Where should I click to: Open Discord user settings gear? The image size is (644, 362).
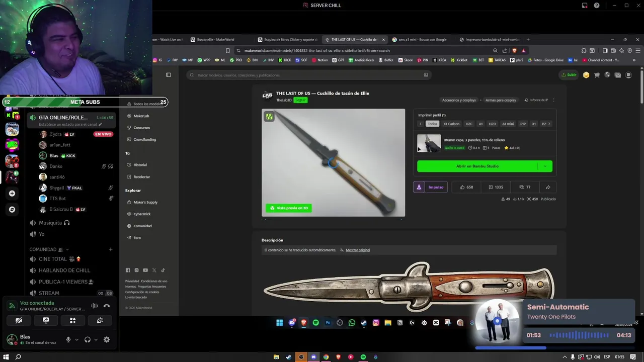point(107,340)
